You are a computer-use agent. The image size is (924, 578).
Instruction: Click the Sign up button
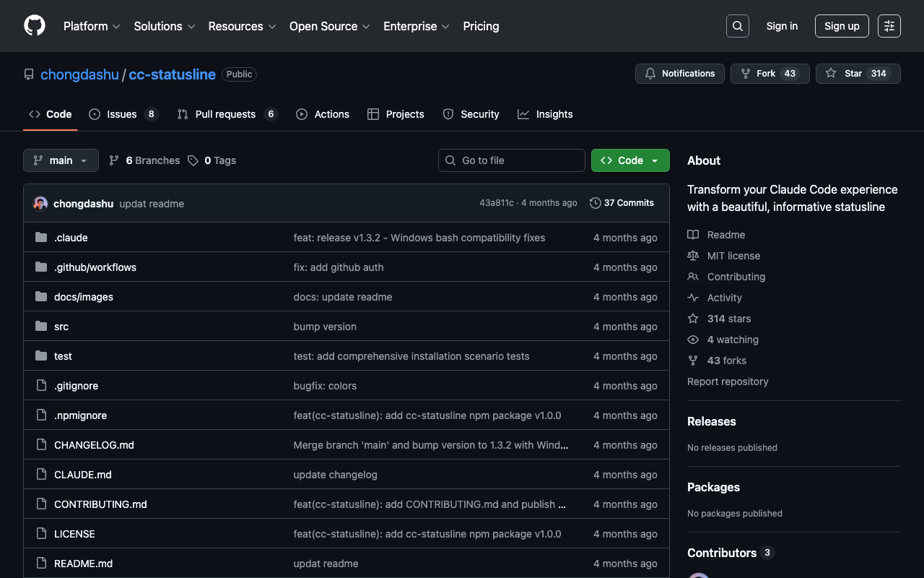click(841, 26)
